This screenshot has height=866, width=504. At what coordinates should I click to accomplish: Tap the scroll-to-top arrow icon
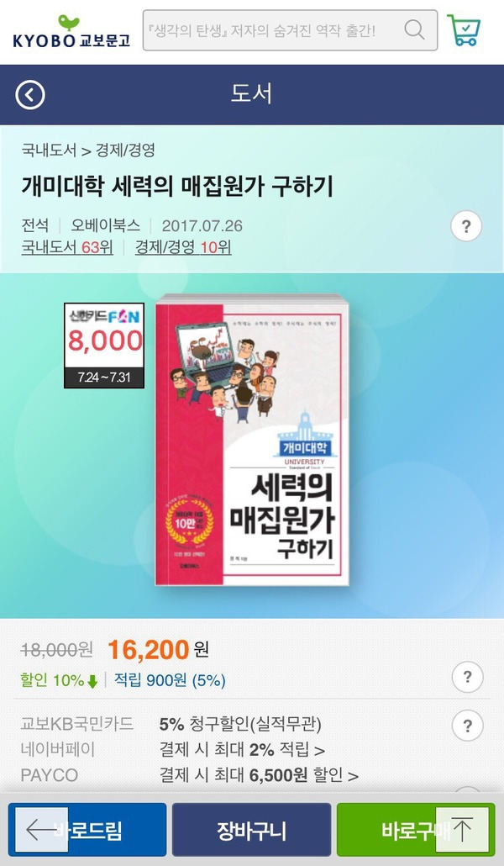tap(462, 830)
